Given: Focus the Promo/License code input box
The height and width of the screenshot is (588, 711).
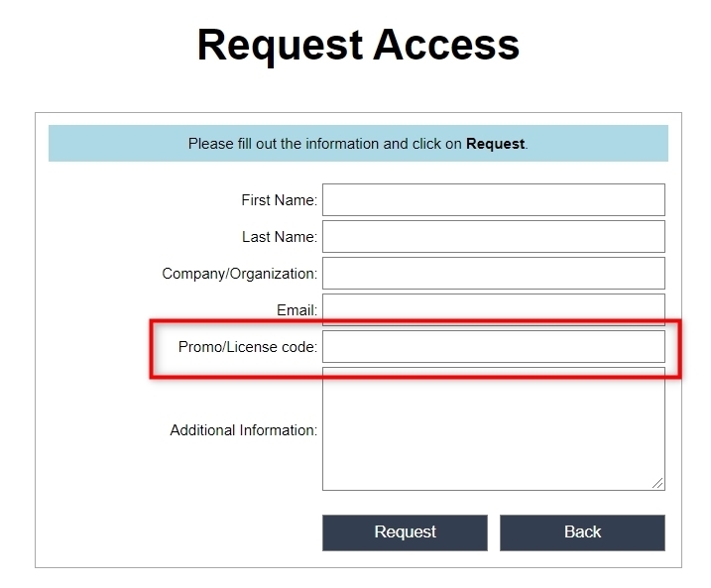Looking at the screenshot, I should (x=493, y=346).
